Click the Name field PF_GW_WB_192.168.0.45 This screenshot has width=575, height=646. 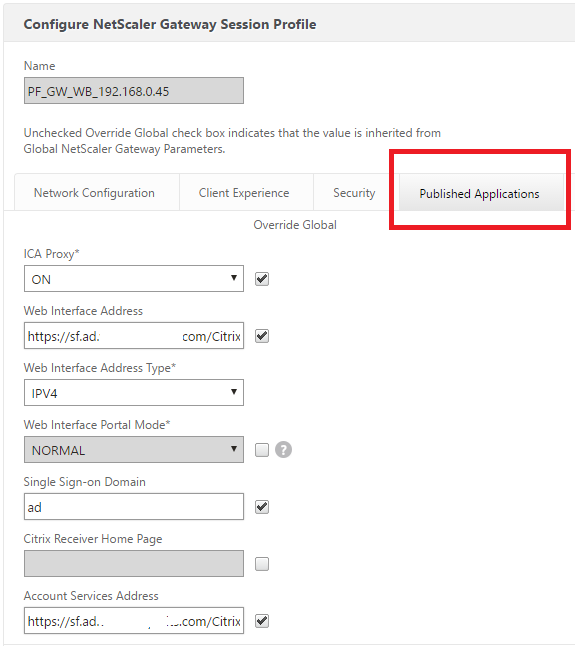click(134, 91)
